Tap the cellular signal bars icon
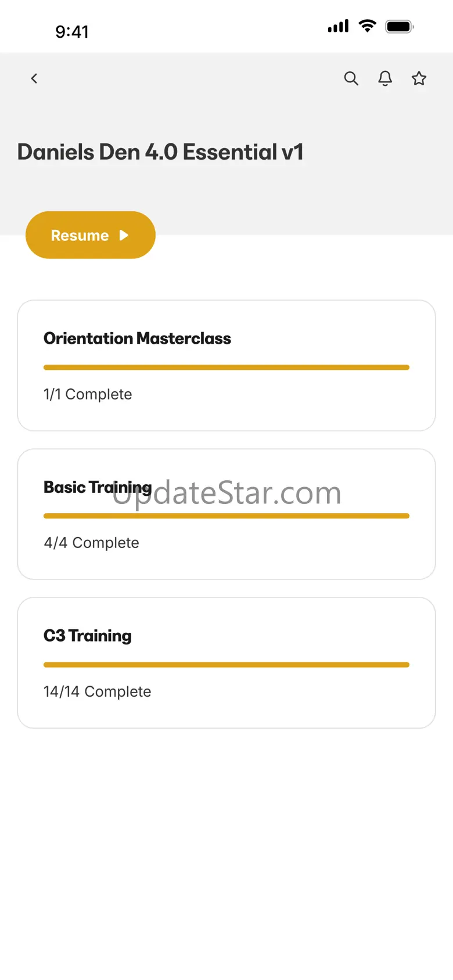The image size is (453, 980). [x=338, y=26]
